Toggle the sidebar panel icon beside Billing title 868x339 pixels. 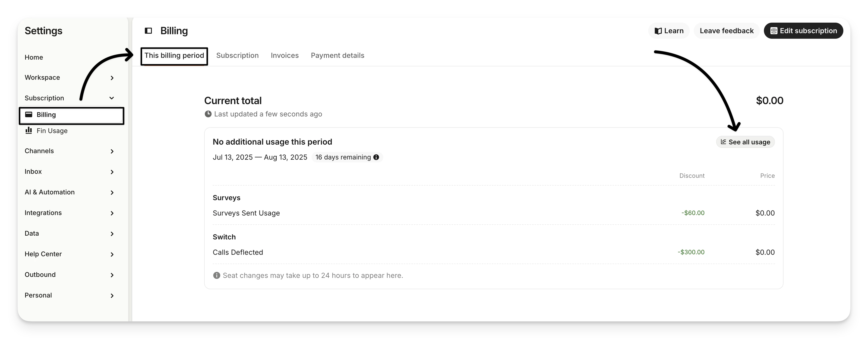tap(148, 31)
